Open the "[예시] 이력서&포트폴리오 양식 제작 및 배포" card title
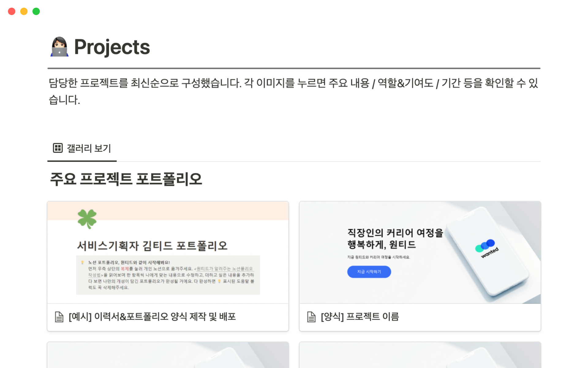The width and height of the screenshot is (588, 368). [x=152, y=316]
